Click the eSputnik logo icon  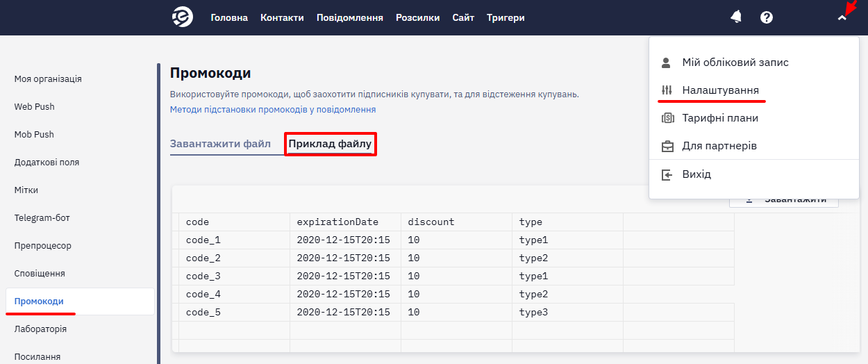coord(183,17)
